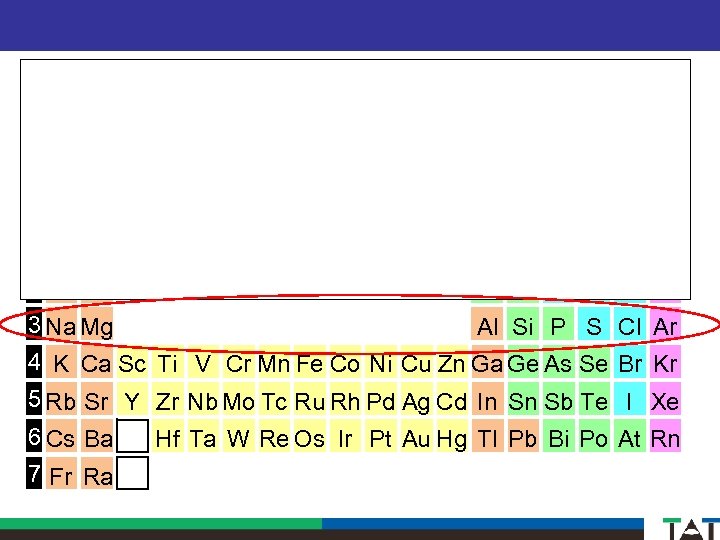720x540 pixels.
Task: Pick the Kr noble gas cell
Action: coord(665,362)
